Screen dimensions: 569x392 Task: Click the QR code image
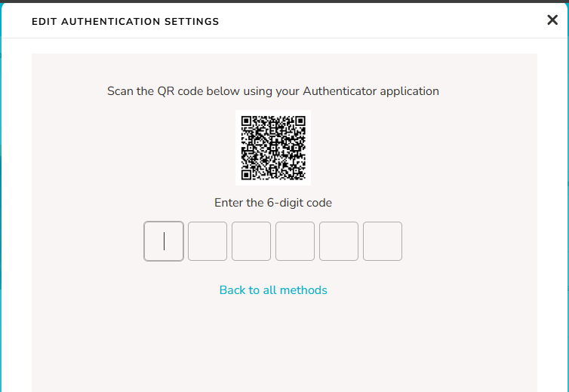[273, 148]
